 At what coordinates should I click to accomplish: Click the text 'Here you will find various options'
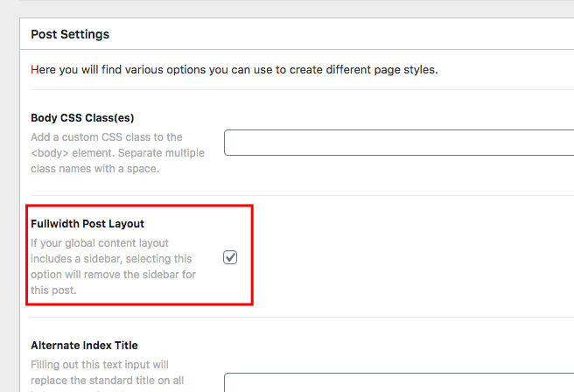pos(118,69)
